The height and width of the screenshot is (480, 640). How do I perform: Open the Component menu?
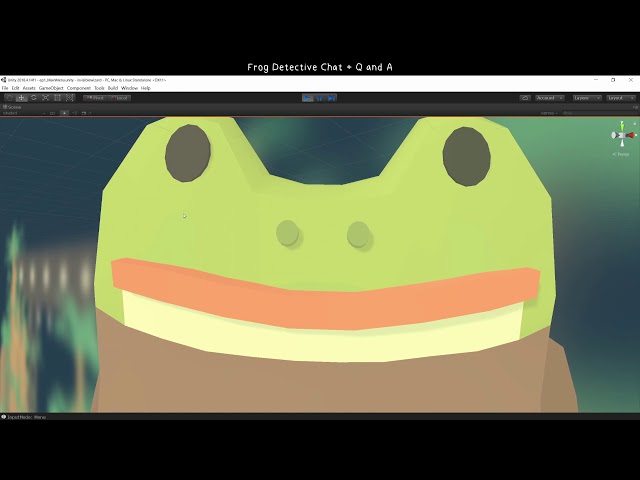coord(79,88)
